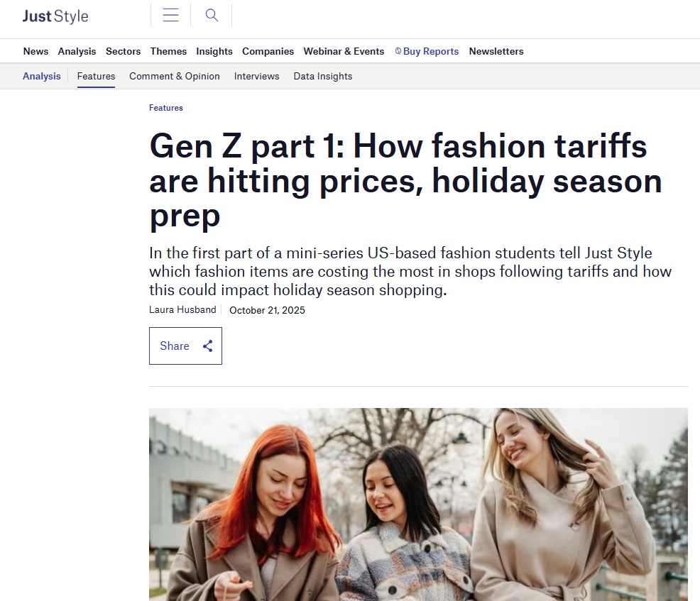Open author Laura Husband's profile
This screenshot has height=601, width=700.
[x=182, y=310]
